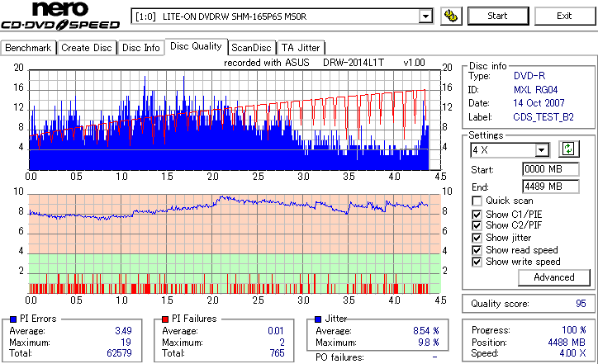598x364 pixels.
Task: Open the LITE-ON drive selection dropdown
Action: [x=425, y=17]
